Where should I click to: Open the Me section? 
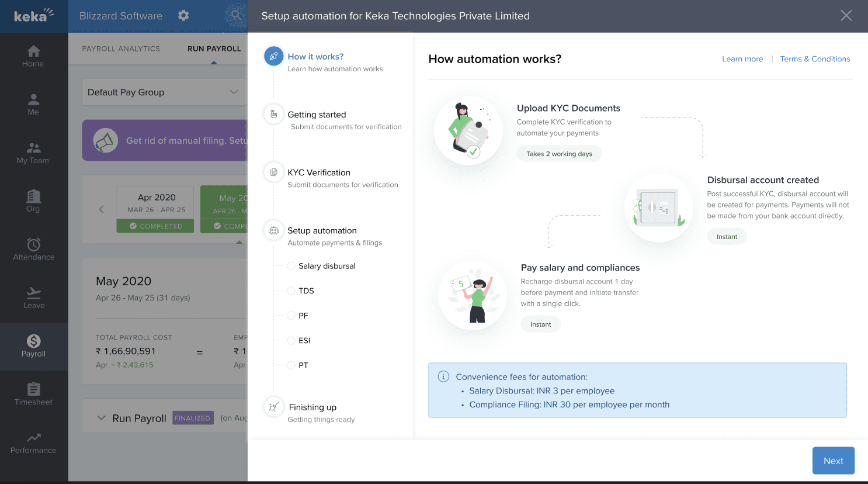pyautogui.click(x=33, y=105)
